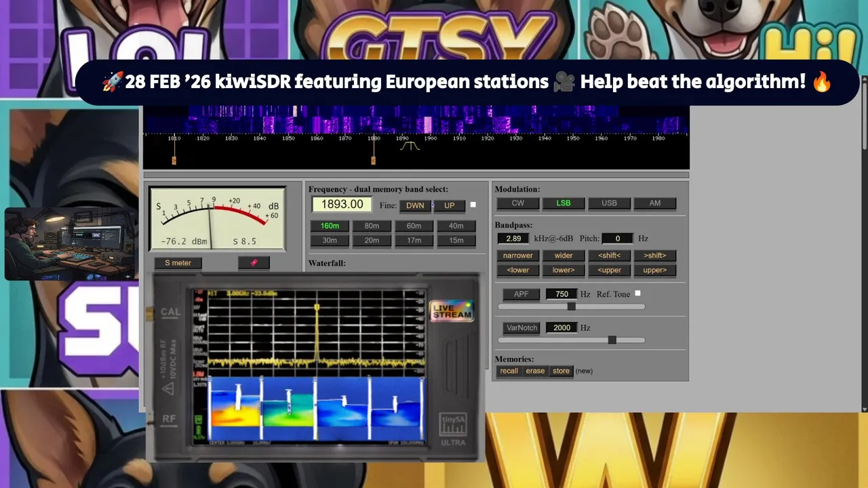Screen dimensions: 868x488
Task: Click the APF frequency slider handle
Action: pyautogui.click(x=571, y=306)
